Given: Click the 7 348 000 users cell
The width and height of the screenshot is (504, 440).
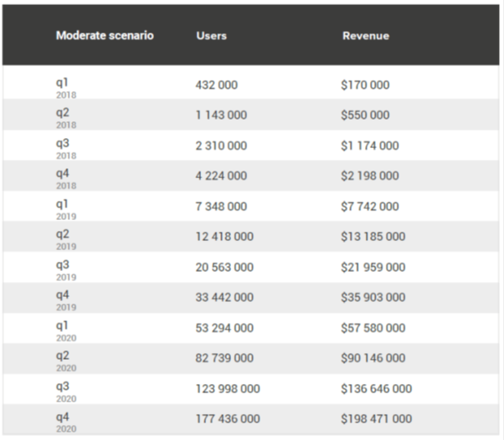Looking at the screenshot, I should tap(221, 207).
